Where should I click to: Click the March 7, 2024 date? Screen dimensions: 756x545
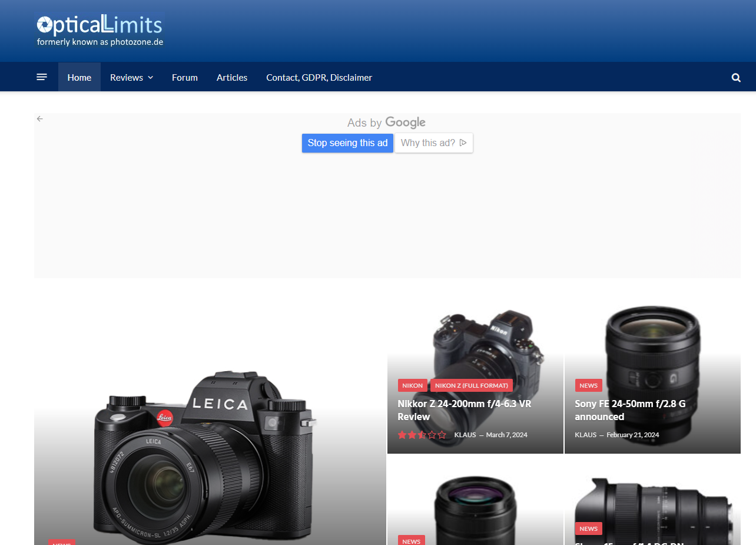pyautogui.click(x=507, y=435)
